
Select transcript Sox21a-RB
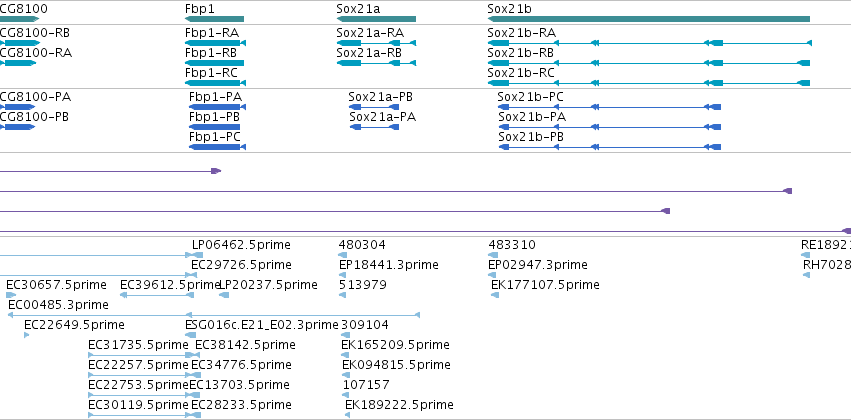pyautogui.click(x=376, y=63)
